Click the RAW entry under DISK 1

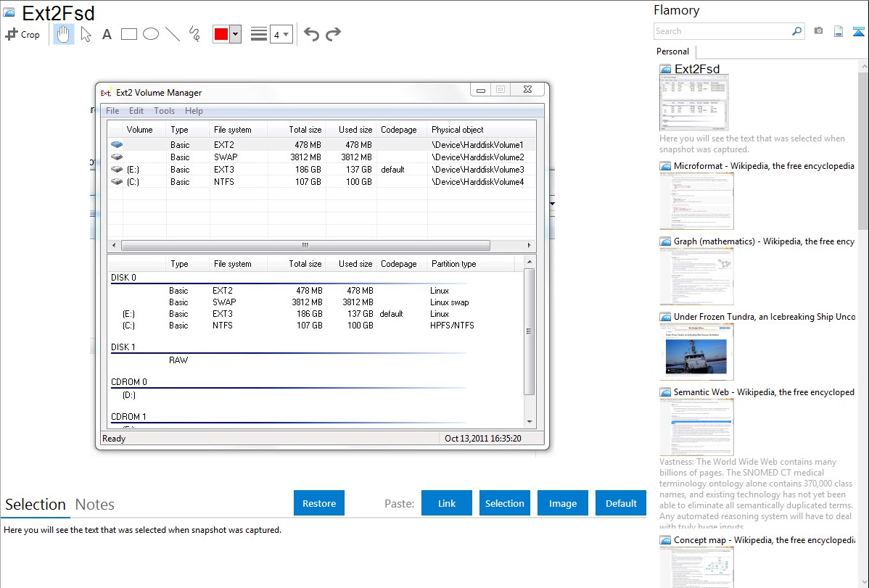178,360
